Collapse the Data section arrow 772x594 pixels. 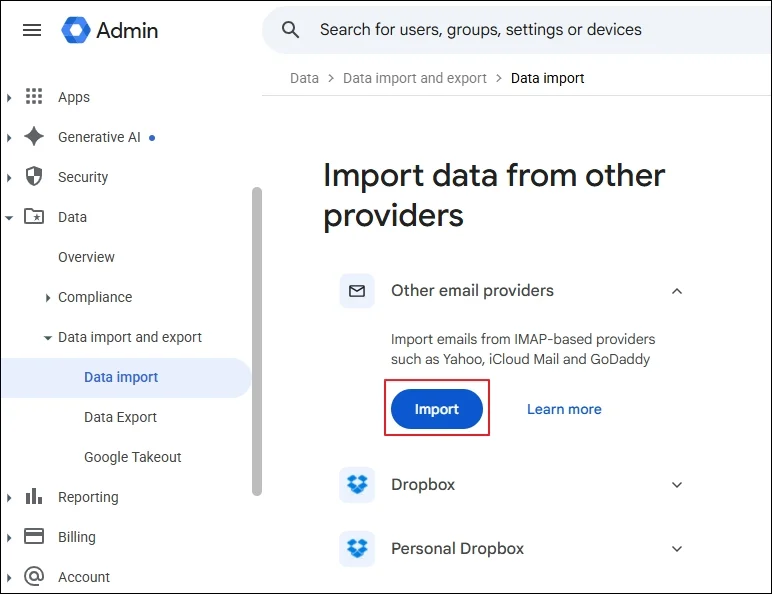9,217
